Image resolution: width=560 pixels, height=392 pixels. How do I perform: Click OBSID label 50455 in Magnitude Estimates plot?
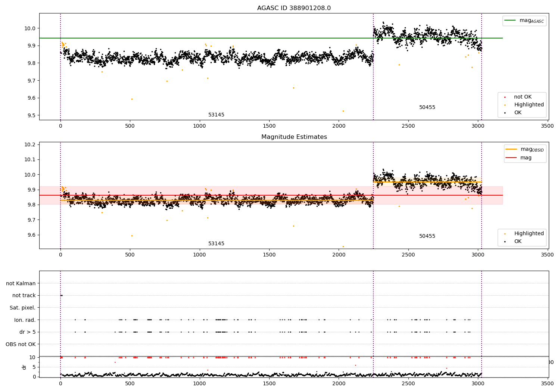[x=427, y=236]
